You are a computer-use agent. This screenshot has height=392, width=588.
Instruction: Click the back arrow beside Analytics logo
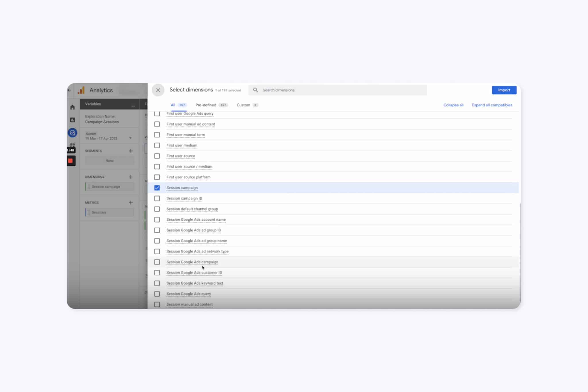(x=69, y=90)
